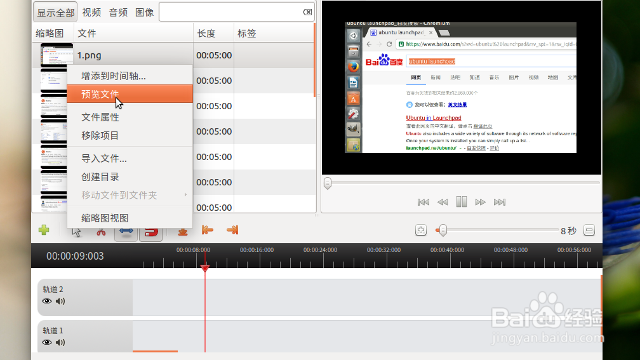The height and width of the screenshot is (360, 640).
Task: Sort by the 长度 column header
Action: pos(213,33)
